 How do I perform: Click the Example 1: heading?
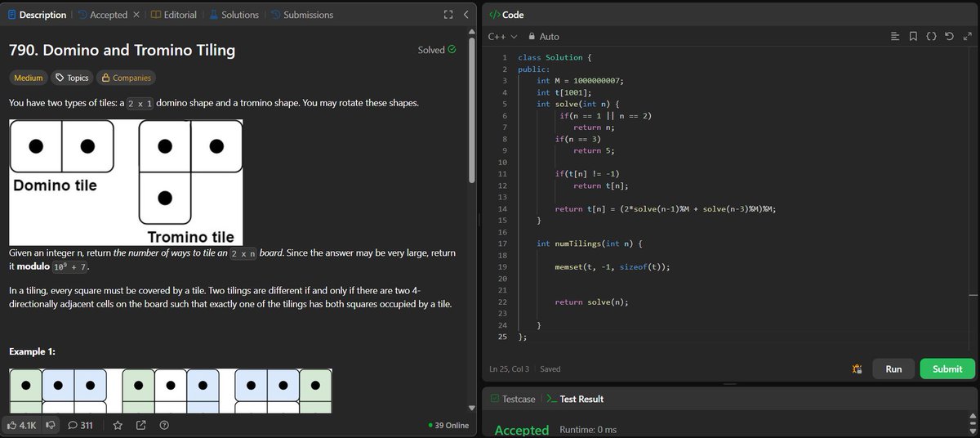point(34,351)
